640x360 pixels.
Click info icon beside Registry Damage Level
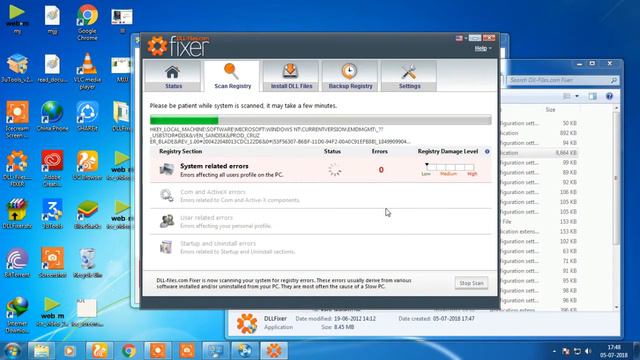[x=487, y=151]
